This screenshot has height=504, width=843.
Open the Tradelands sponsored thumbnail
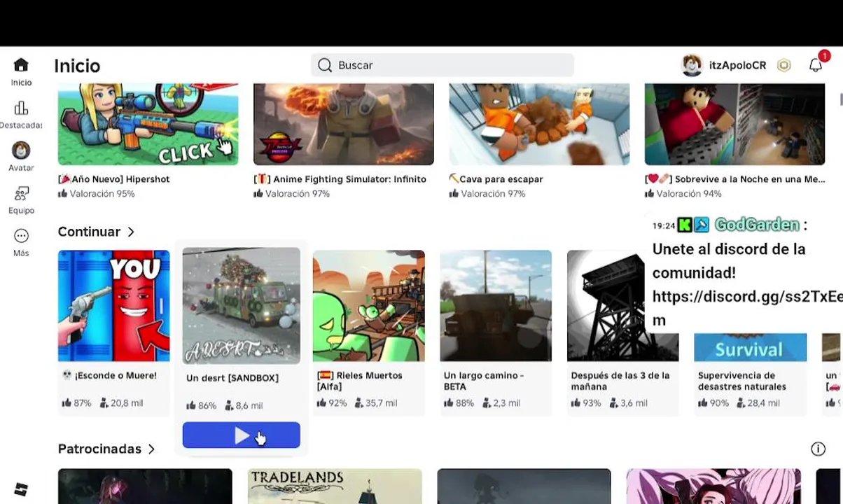[x=335, y=486]
